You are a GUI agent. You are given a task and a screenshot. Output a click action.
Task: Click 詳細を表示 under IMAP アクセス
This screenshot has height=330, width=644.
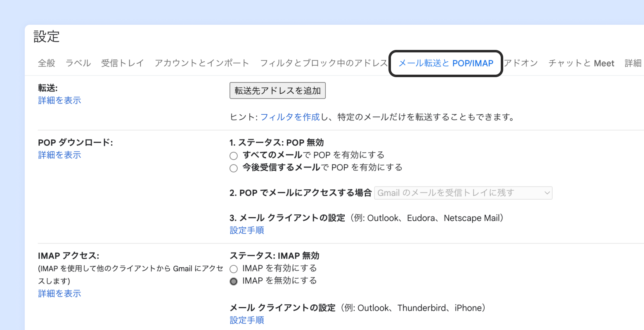pyautogui.click(x=59, y=293)
